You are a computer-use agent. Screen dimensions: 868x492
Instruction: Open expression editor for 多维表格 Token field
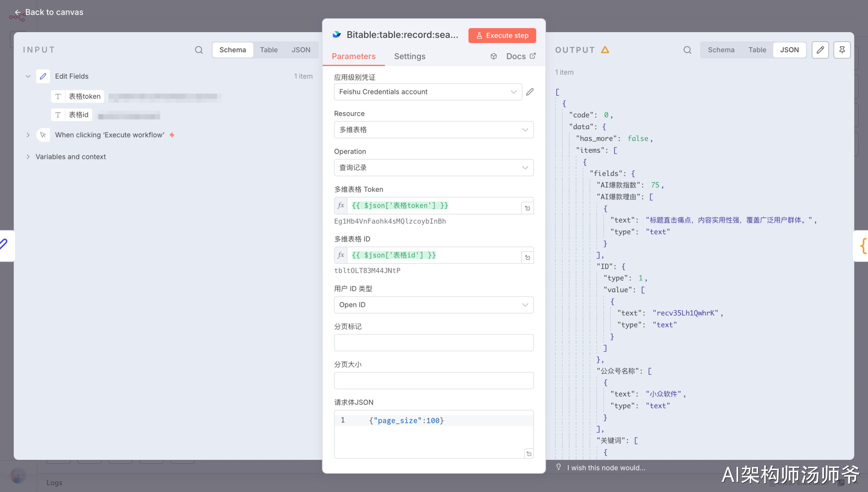pyautogui.click(x=527, y=208)
